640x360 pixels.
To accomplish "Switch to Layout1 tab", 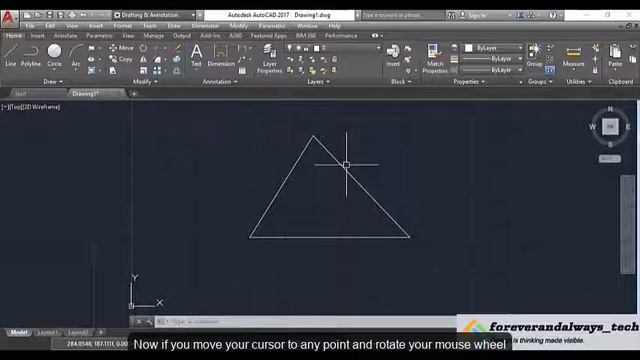I will point(47,332).
